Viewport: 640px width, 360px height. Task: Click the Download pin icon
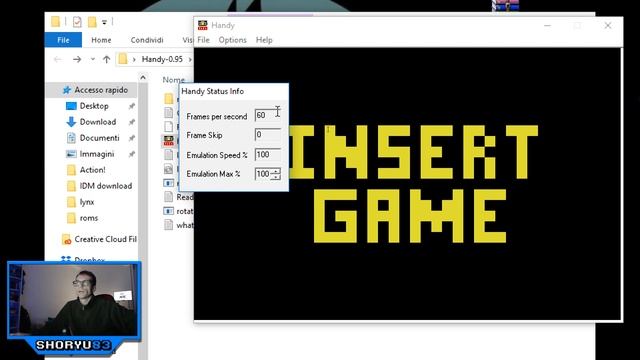click(131, 122)
